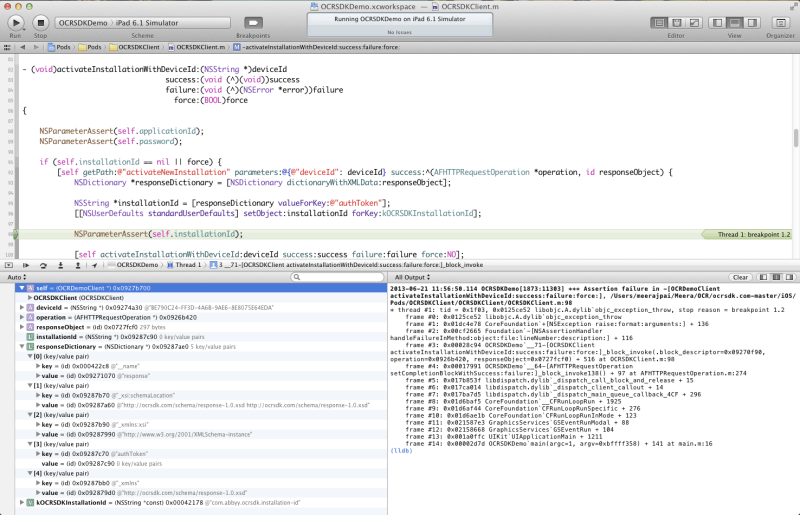Click the Simulate Location icon
The height and width of the screenshot is (515, 800).
94,265
